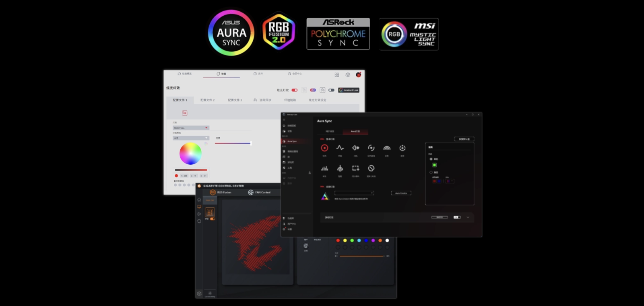Toggle the dark switch beside Ambient Link
644x306 pixels.
pos(331,90)
